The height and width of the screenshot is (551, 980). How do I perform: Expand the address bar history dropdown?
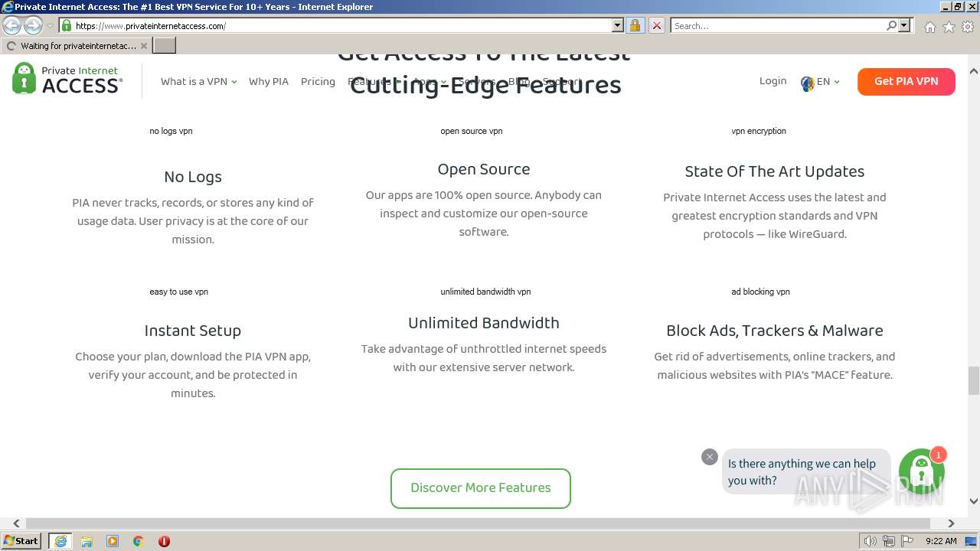pos(618,25)
